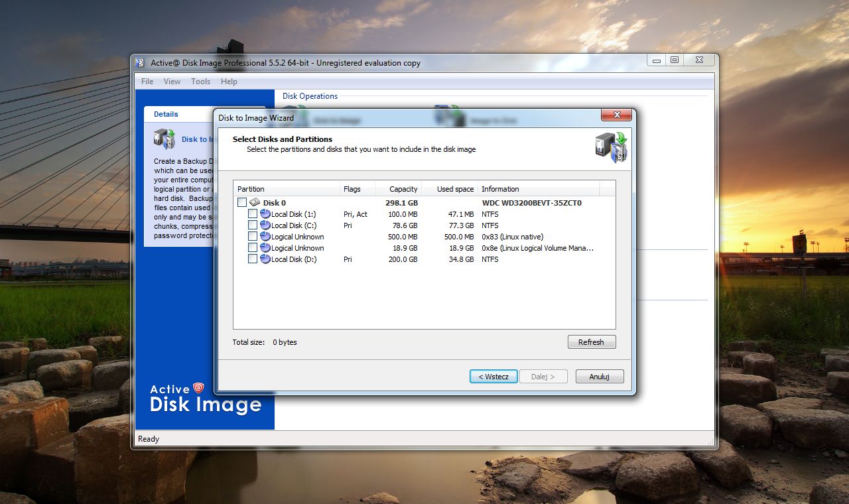Close the Disk to Image Wizard dialog

click(x=616, y=115)
